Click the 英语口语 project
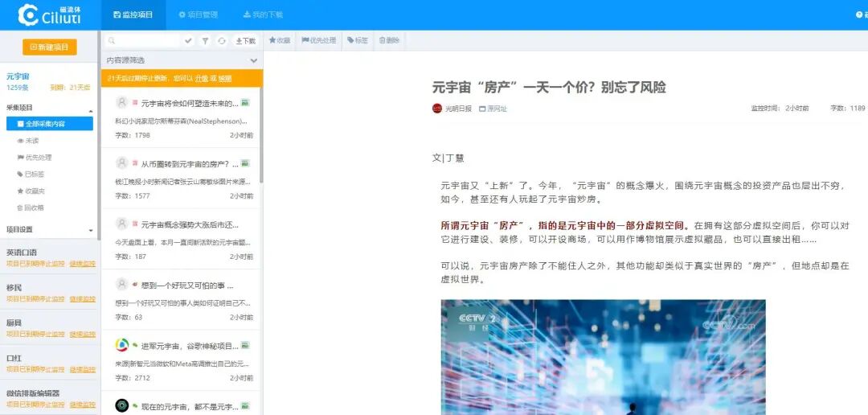The width and height of the screenshot is (868, 415). (22, 253)
